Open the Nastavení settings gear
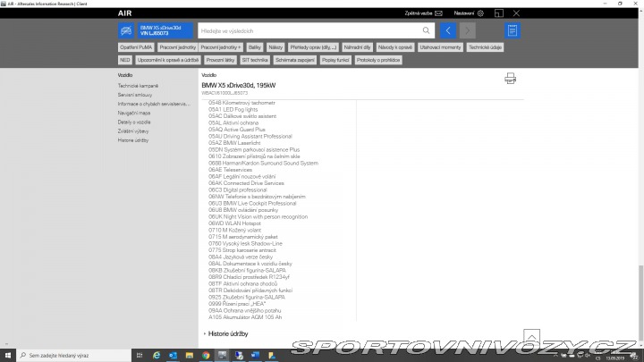This screenshot has height=362, width=644. 480,13
